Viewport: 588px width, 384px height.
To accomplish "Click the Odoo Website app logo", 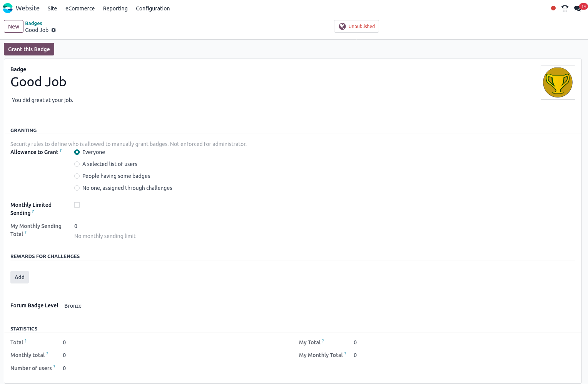I will (8, 8).
